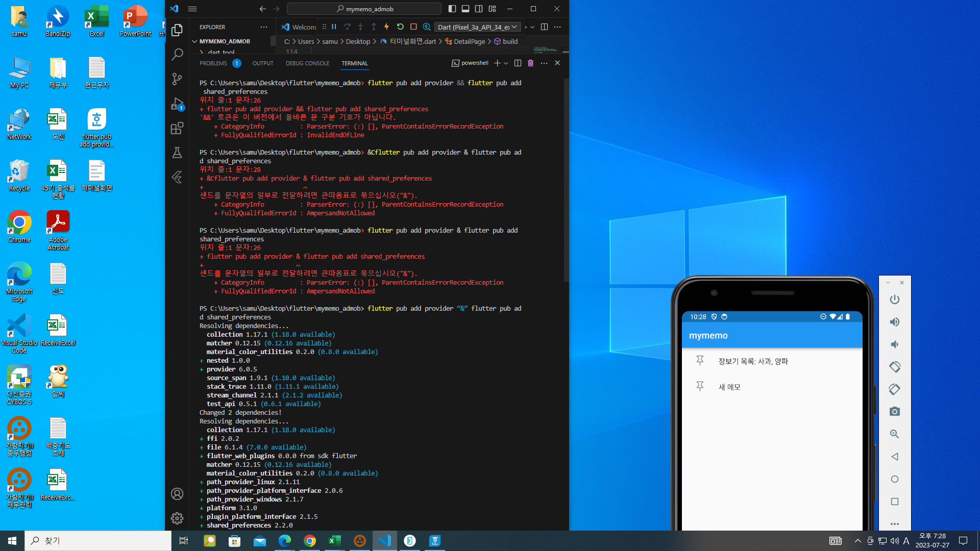
Task: Open the Testing flask view
Action: (177, 153)
